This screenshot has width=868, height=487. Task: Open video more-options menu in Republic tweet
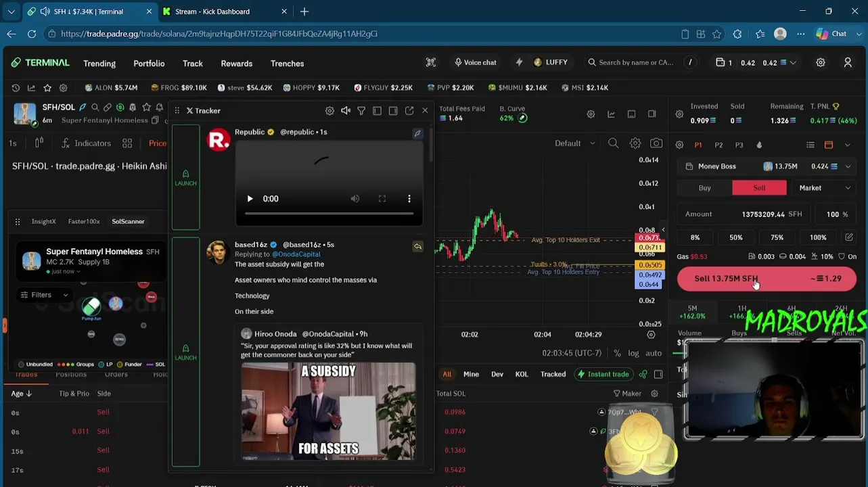coord(409,199)
